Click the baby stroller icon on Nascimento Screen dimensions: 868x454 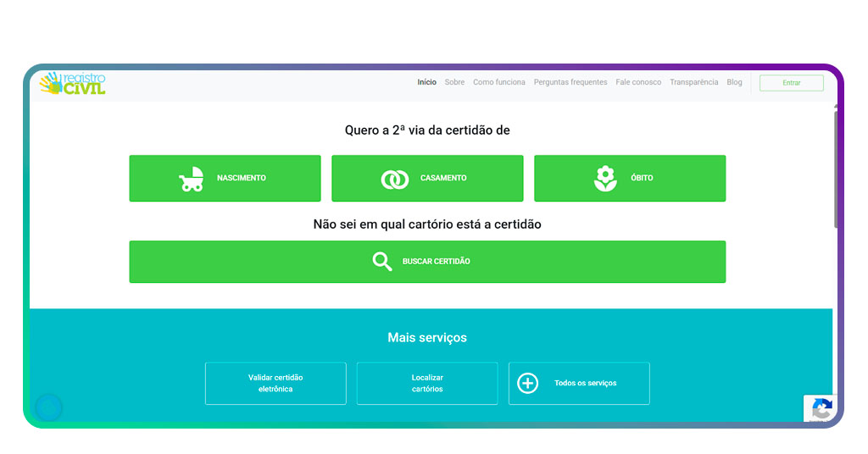(192, 179)
